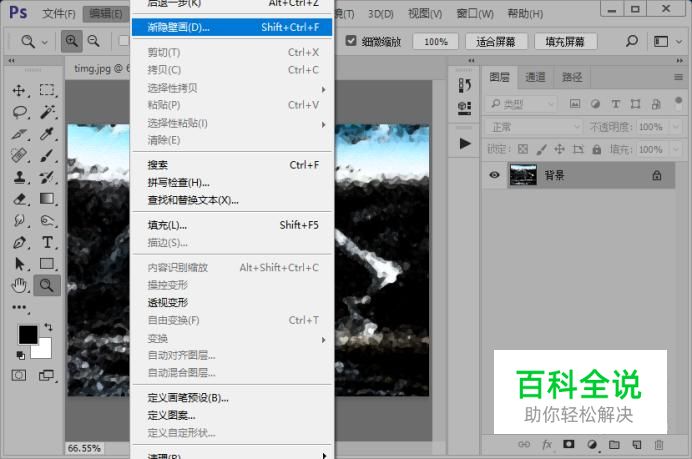Open the History panel icon
The image size is (692, 459).
(464, 85)
